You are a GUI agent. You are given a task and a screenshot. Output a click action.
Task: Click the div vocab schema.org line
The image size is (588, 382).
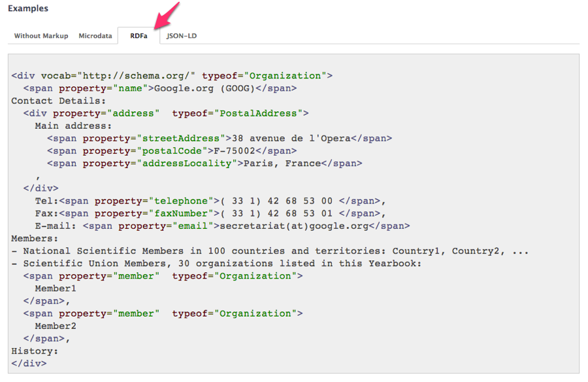click(x=172, y=76)
